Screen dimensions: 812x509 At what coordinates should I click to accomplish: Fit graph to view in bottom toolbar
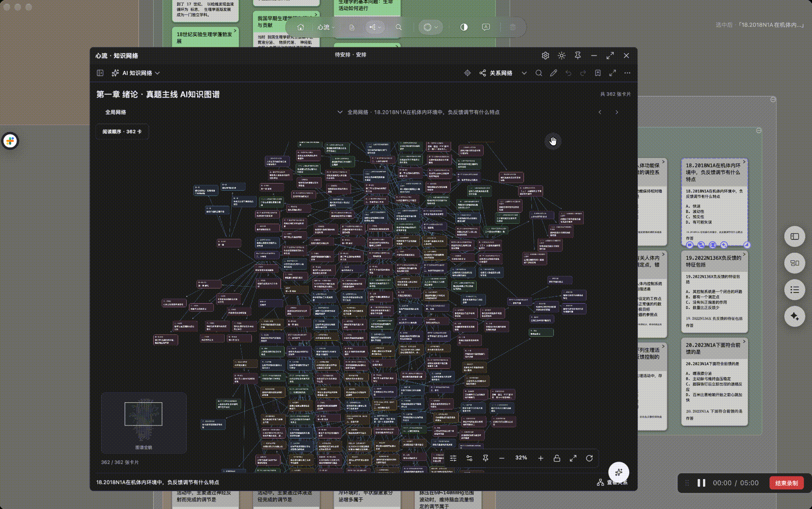tap(573, 458)
